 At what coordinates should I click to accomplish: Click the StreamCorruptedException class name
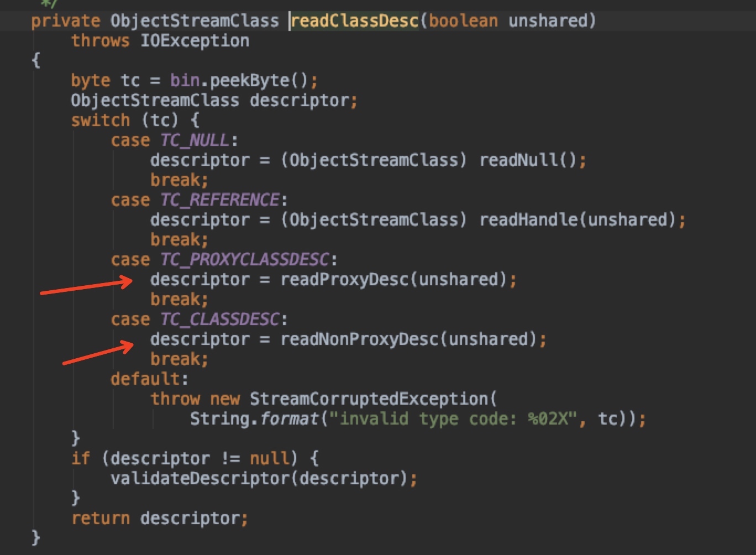(369, 399)
